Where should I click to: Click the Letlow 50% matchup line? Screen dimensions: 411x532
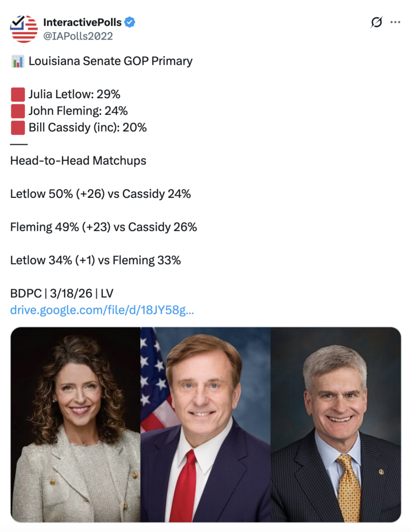pos(100,194)
